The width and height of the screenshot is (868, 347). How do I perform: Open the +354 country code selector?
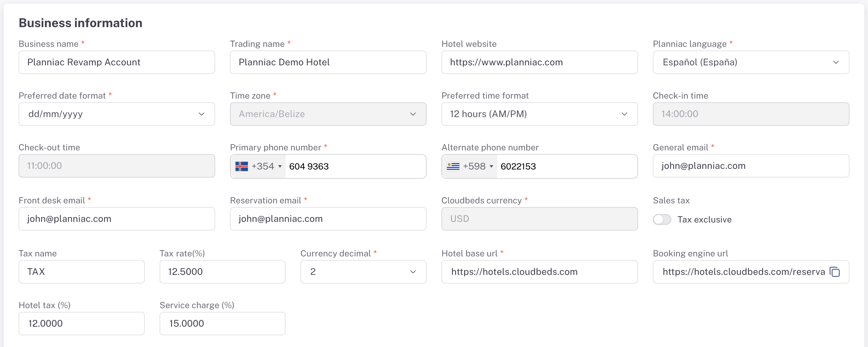(258, 166)
